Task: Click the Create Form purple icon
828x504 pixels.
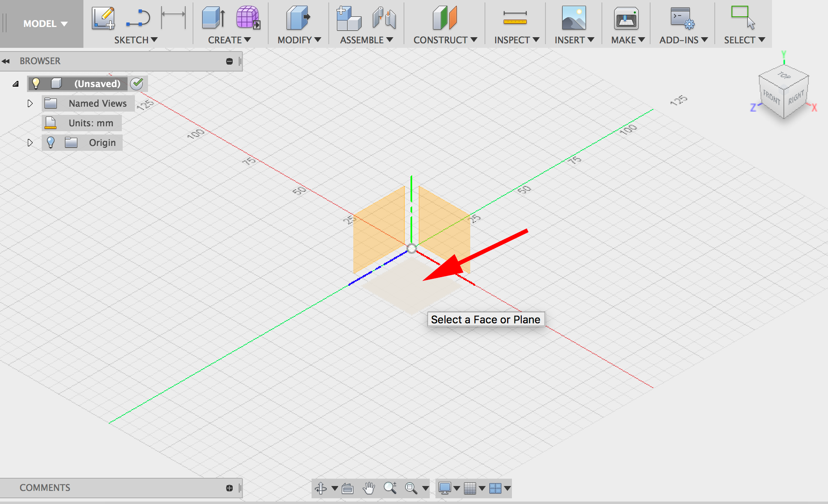Action: [248, 18]
